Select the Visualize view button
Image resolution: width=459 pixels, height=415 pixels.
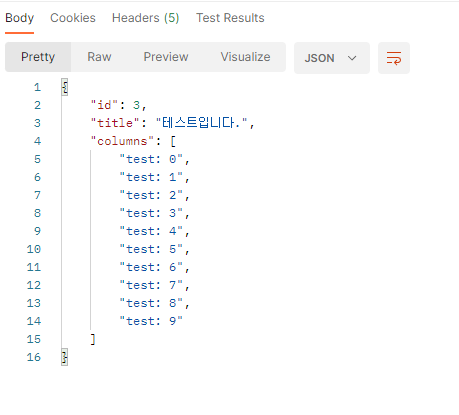pos(245,57)
